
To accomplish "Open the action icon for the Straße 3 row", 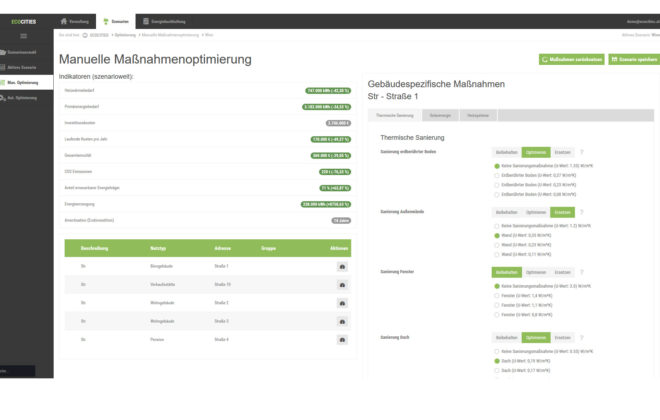I will [x=342, y=322].
